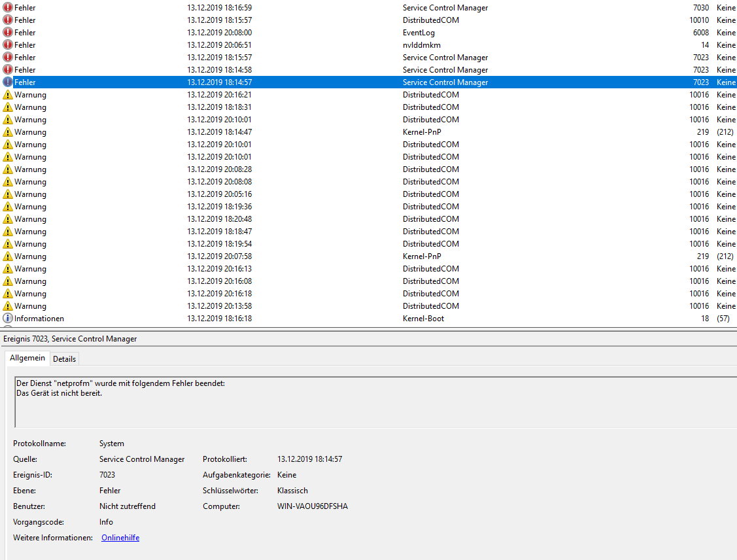This screenshot has height=560, width=737.
Task: Click the error icon of the 18:14:58 event
Action: coord(8,69)
